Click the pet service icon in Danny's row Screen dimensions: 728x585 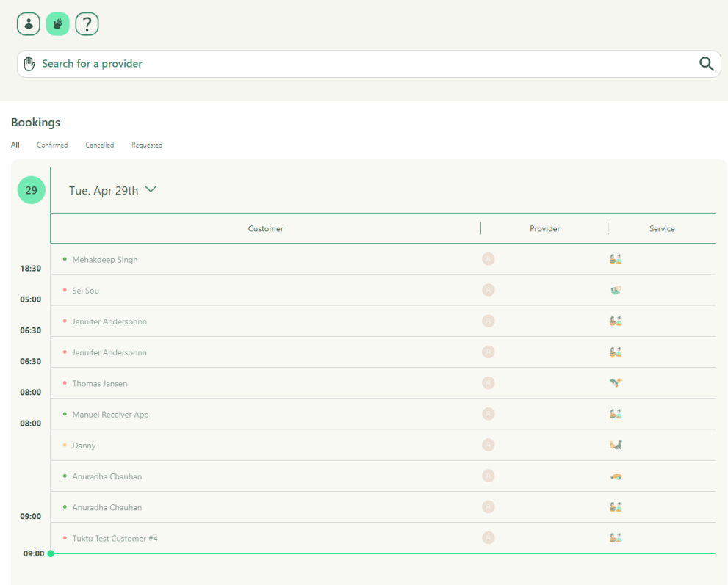(x=616, y=445)
